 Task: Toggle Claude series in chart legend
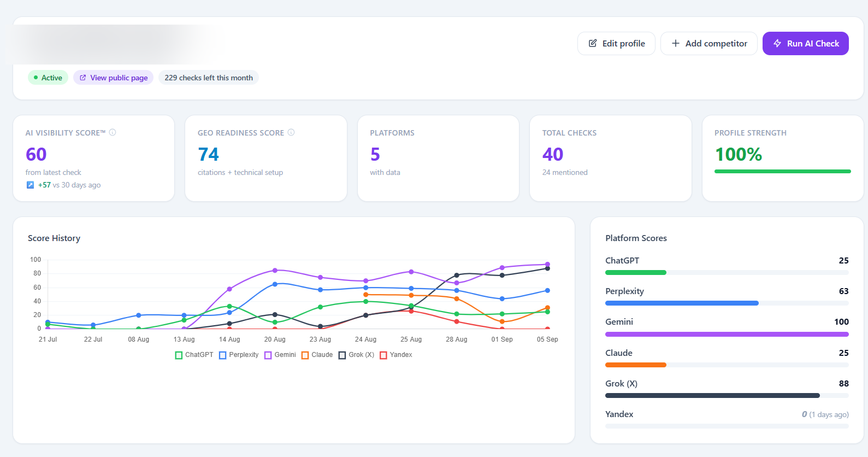317,355
